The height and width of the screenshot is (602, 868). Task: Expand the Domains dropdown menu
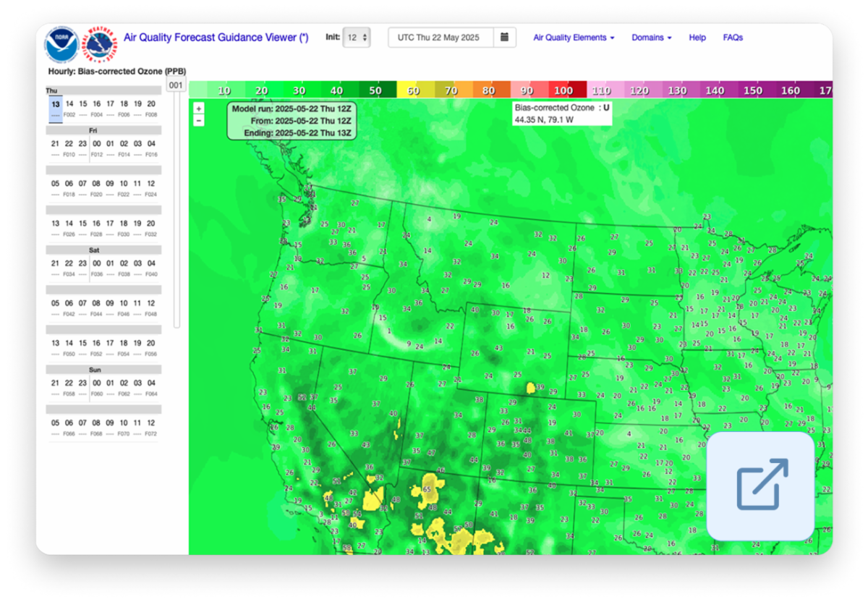(651, 38)
